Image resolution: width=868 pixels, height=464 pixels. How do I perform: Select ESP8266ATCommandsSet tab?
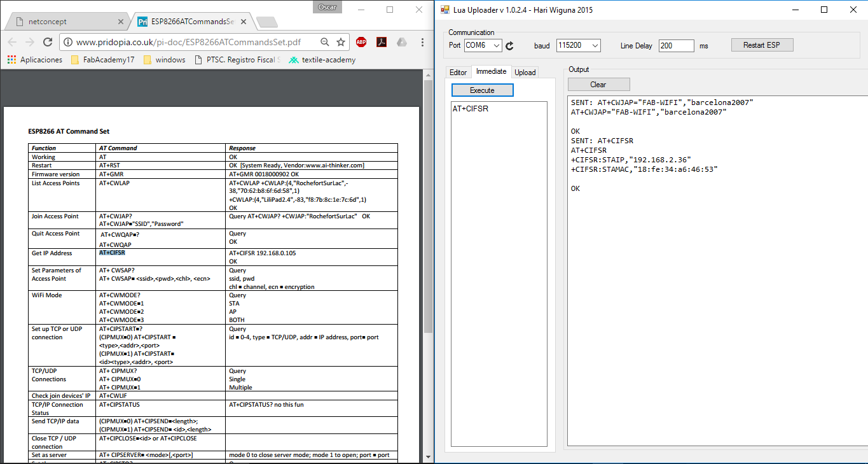(x=191, y=21)
